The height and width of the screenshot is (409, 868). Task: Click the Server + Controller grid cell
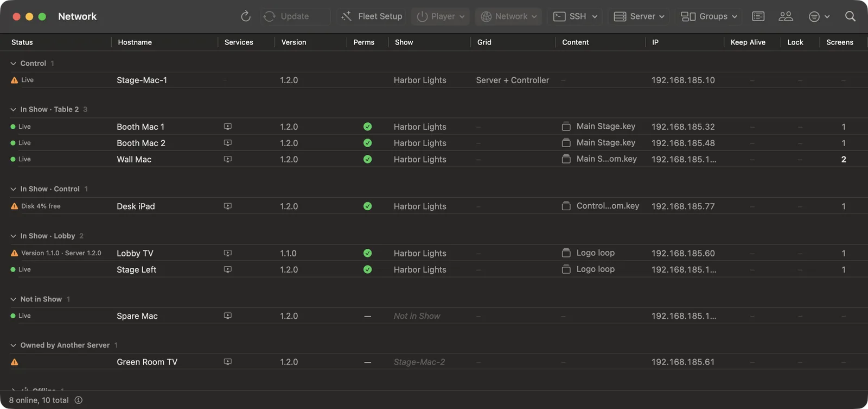[x=513, y=80]
